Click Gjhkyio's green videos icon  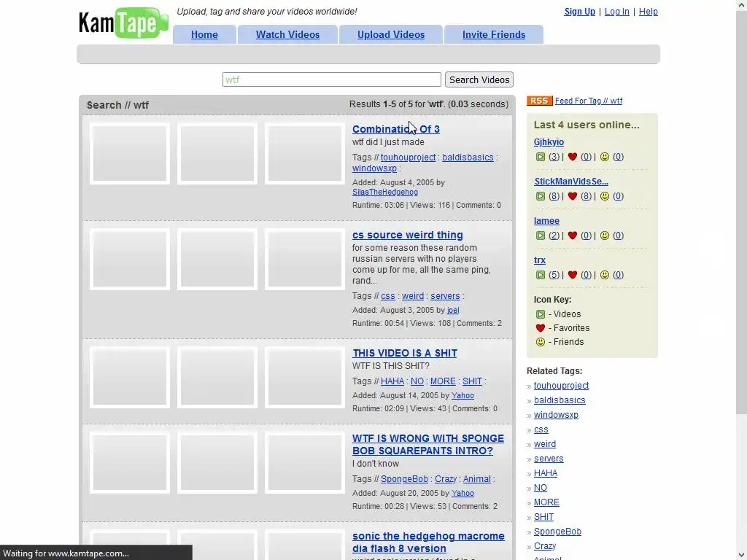(541, 157)
